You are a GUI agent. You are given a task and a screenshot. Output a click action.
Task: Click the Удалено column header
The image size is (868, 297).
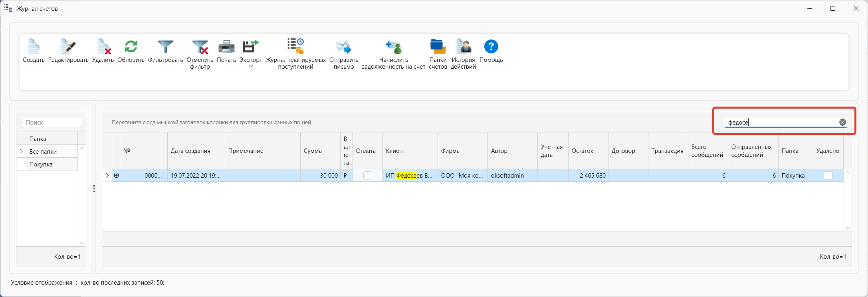click(828, 151)
